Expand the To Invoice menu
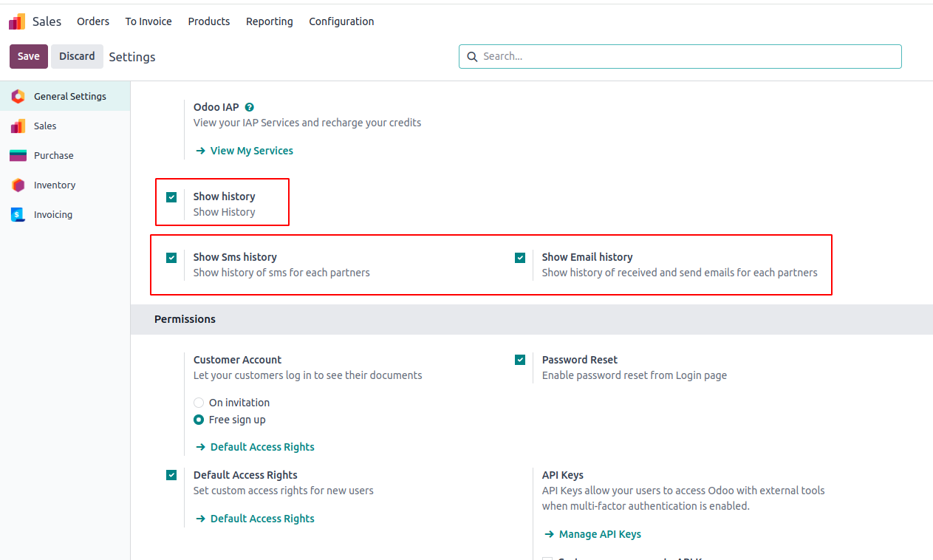 point(148,21)
